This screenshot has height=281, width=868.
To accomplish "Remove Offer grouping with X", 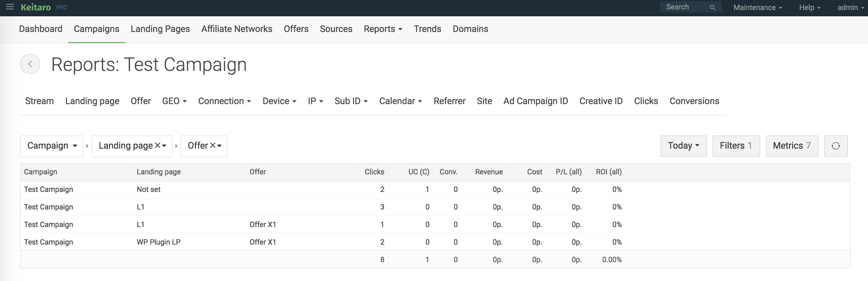I will [213, 146].
